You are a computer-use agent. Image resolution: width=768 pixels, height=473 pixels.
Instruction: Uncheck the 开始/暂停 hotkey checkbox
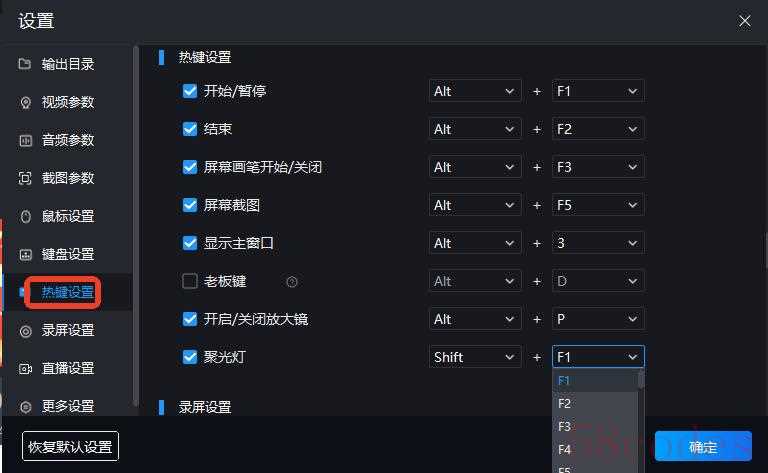pos(190,91)
